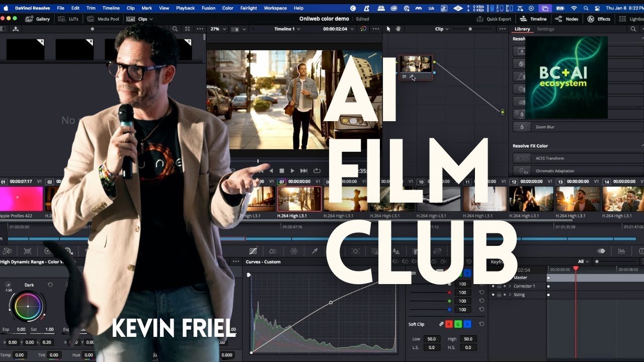Toggle Soft Clip channel link
Screen dimensions: 644x362
[x=441, y=324]
